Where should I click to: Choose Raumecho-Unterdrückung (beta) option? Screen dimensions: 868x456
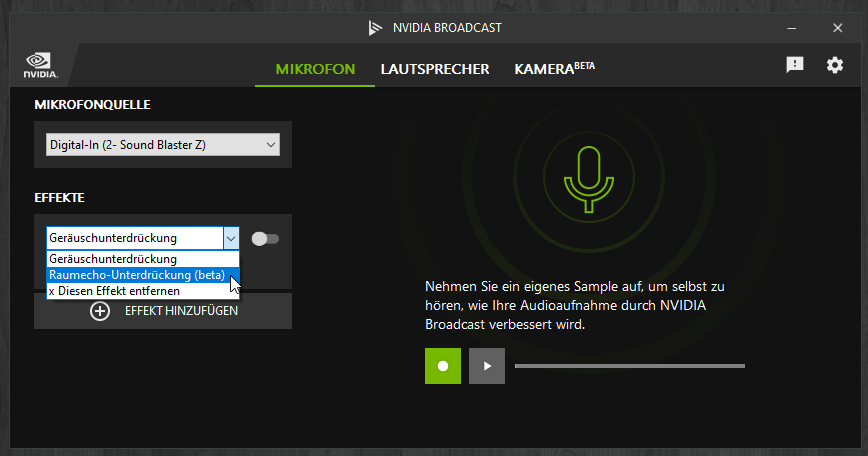[143, 275]
